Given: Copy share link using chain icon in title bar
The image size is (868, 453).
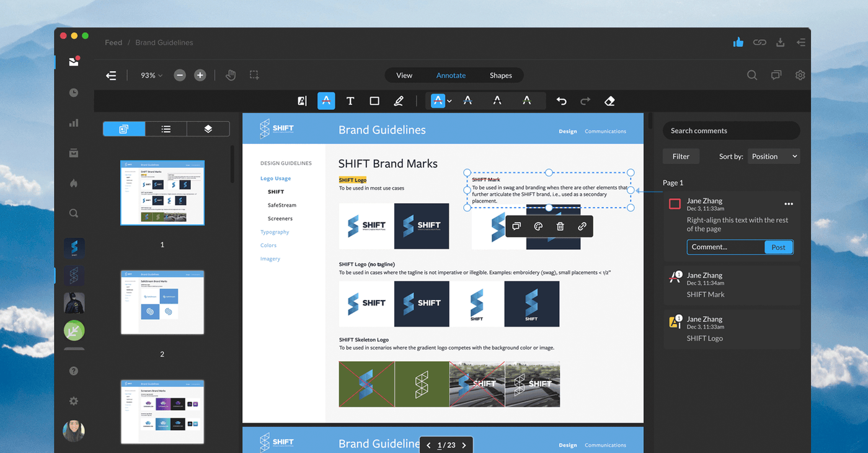Looking at the screenshot, I should (x=759, y=42).
